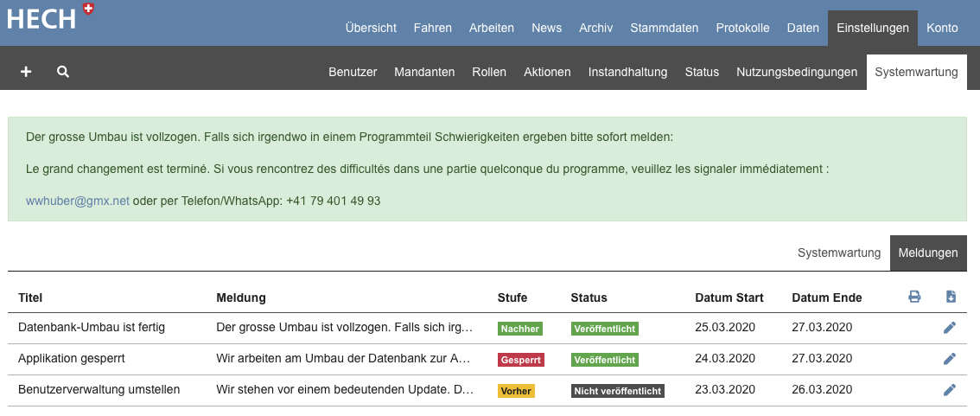
Task: Click message text starting Der grosse Umbau in table
Action: (344, 327)
